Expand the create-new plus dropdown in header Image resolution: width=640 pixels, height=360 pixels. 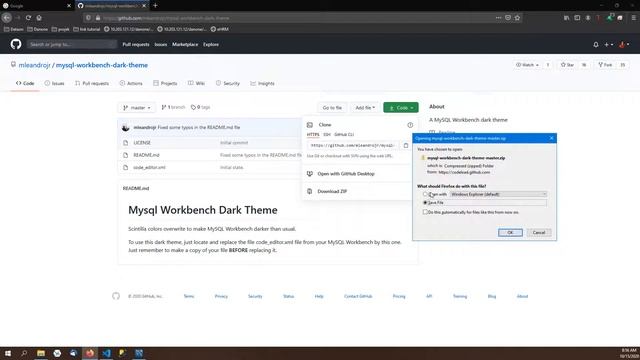click(x=609, y=44)
